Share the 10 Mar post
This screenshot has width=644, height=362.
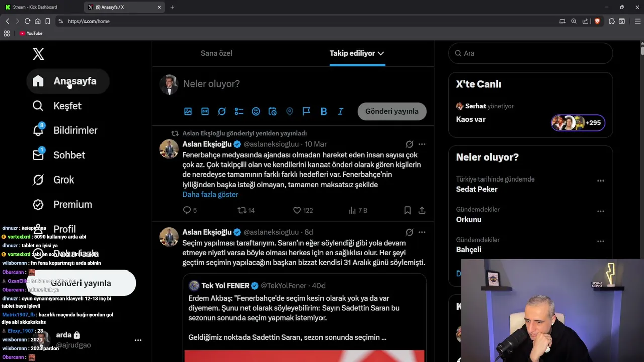tap(422, 210)
